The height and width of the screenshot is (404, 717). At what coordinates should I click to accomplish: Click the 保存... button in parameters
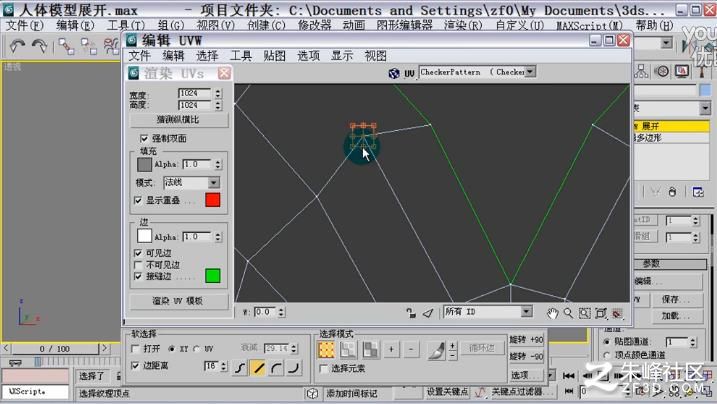[x=675, y=299]
